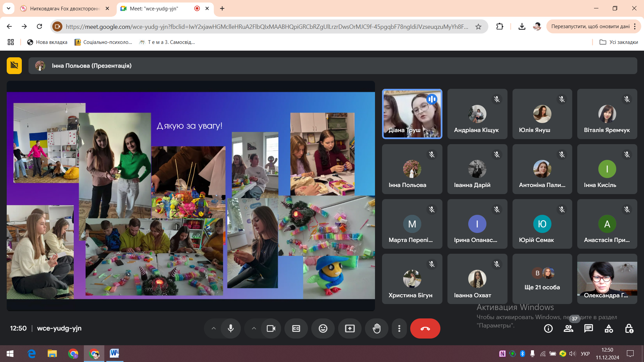Open Word from the Windows taskbar
Screen dimensions: 644x362
(114, 353)
